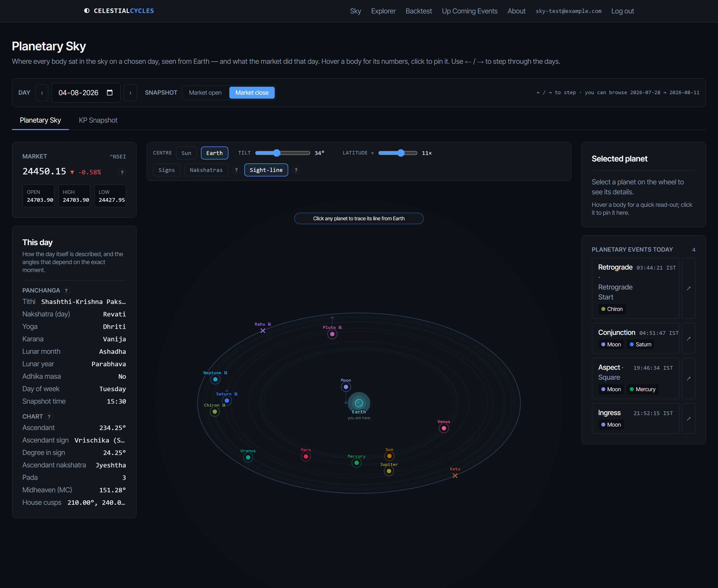The width and height of the screenshot is (718, 588).
Task: Open the Nakshatras help icon
Action: point(236,170)
